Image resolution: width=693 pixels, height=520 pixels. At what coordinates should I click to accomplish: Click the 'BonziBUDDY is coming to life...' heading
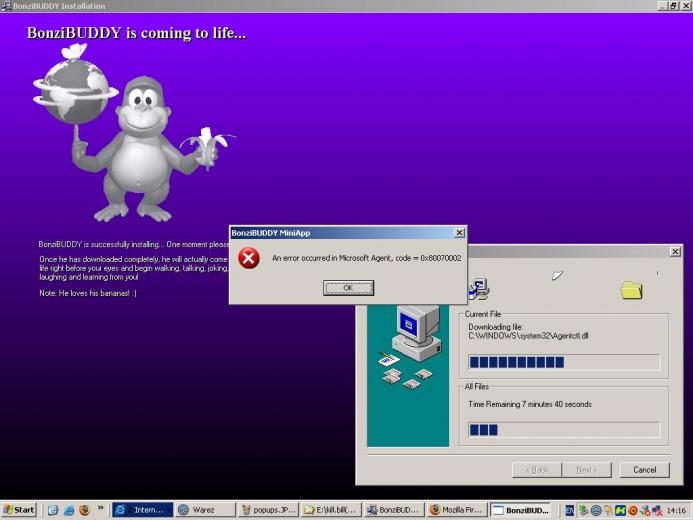tap(136, 33)
